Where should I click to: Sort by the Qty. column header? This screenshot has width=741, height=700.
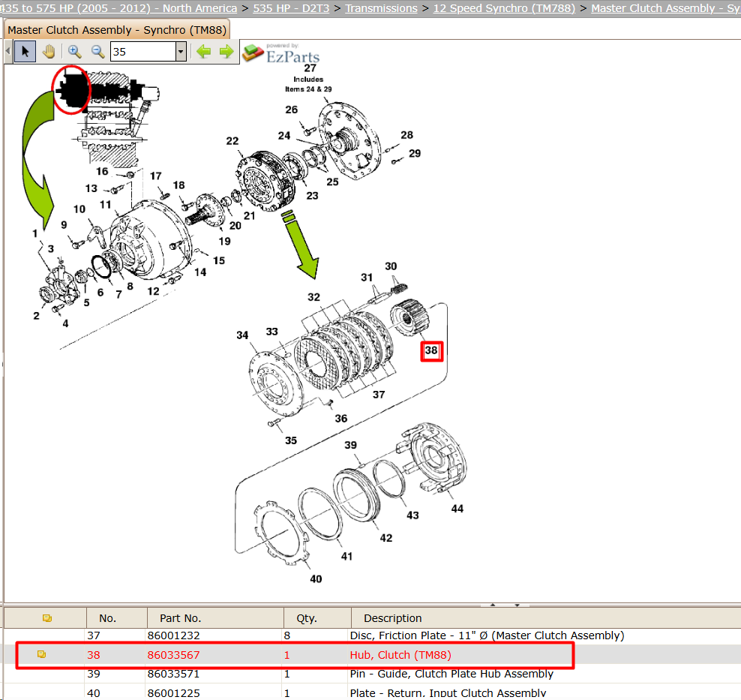click(317, 617)
